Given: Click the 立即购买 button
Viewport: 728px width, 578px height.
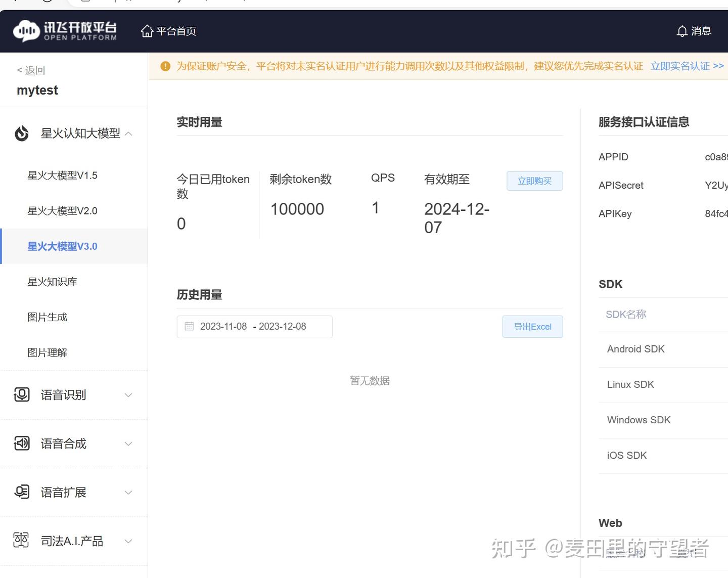Looking at the screenshot, I should click(x=534, y=181).
